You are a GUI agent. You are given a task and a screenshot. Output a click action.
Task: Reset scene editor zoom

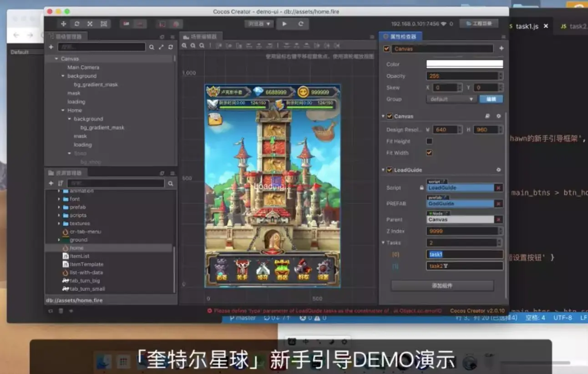[202, 45]
